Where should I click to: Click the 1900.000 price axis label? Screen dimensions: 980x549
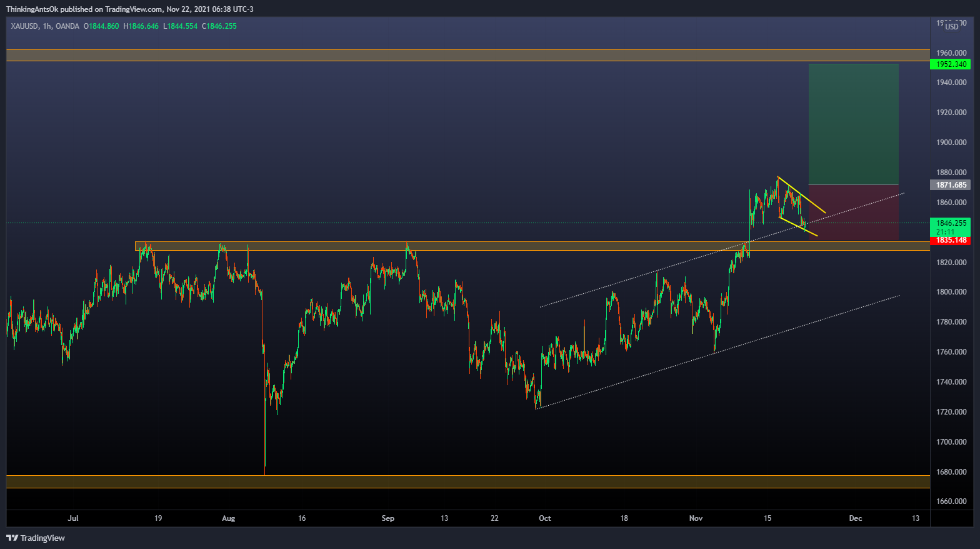[951, 143]
